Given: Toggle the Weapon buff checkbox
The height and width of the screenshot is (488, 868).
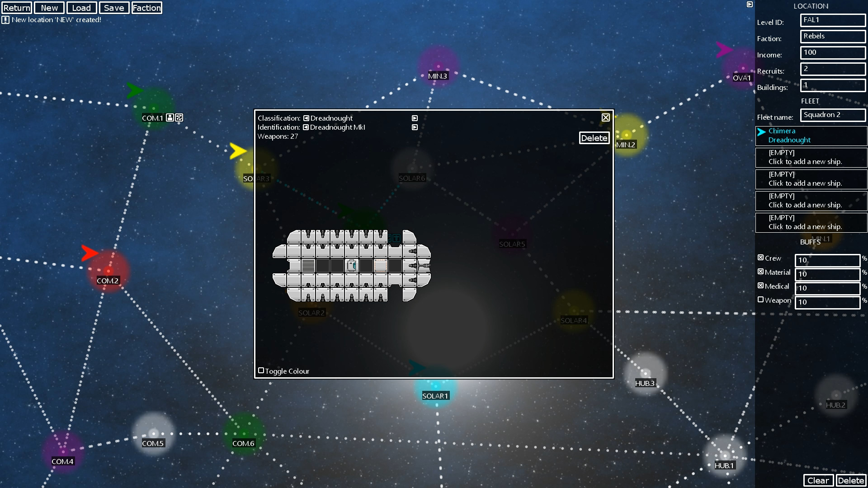Looking at the screenshot, I should (759, 300).
